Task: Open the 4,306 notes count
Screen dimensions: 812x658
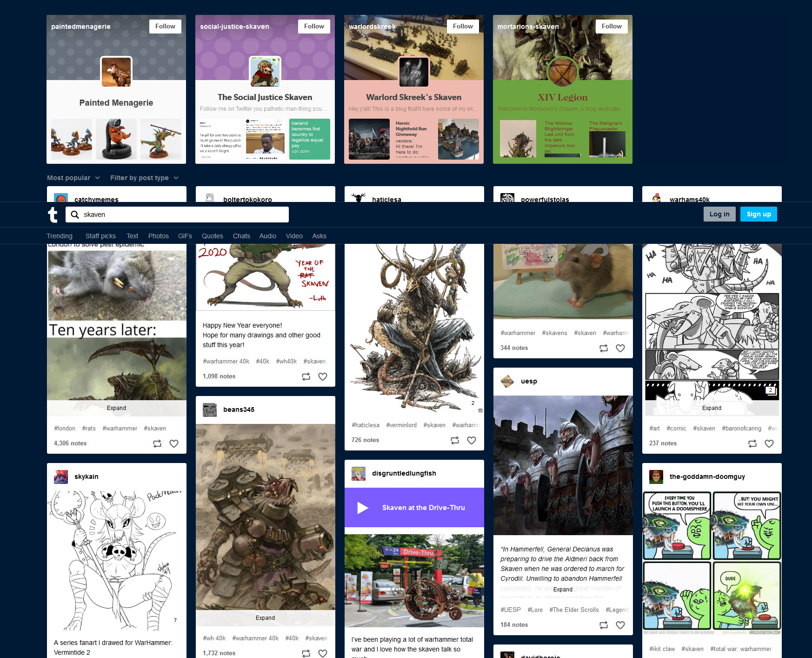Action: pos(70,443)
